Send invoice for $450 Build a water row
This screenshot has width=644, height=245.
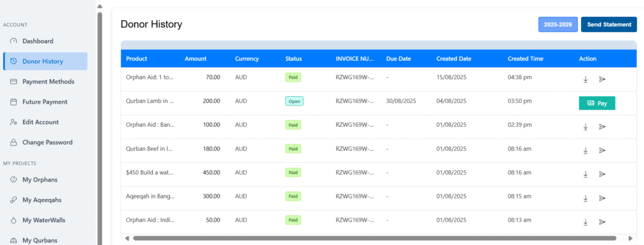click(x=602, y=175)
